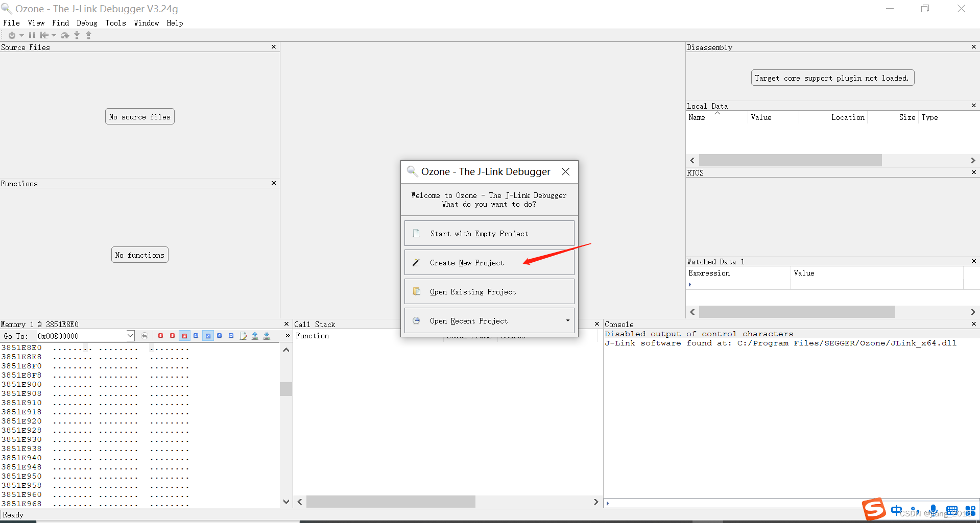This screenshot has width=980, height=523.
Task: Open the power button dropdown arrow
Action: (x=21, y=36)
